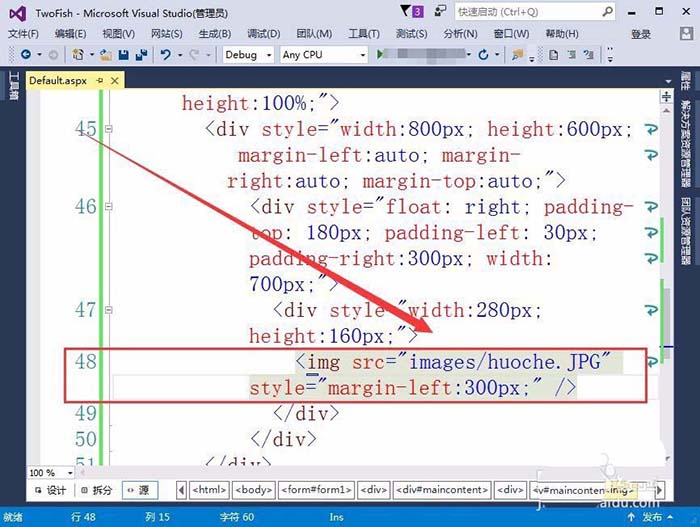Click the vertical scrollbar up arrow
Viewport: 700px width, 527px height.
[x=666, y=110]
